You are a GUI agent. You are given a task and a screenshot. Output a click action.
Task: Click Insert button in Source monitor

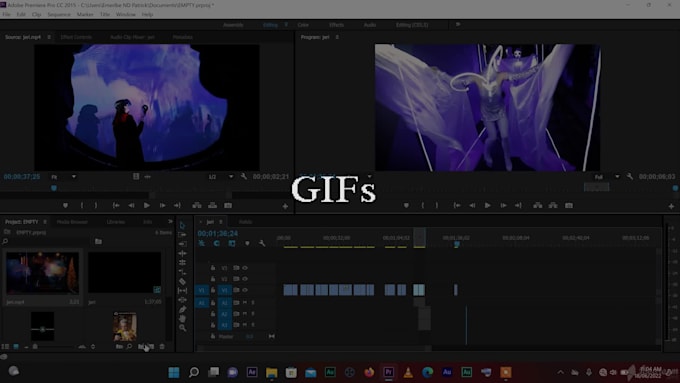[x=197, y=206]
